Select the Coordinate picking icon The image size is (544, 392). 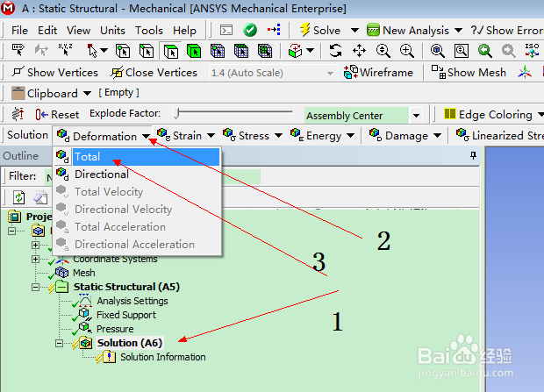[x=65, y=51]
